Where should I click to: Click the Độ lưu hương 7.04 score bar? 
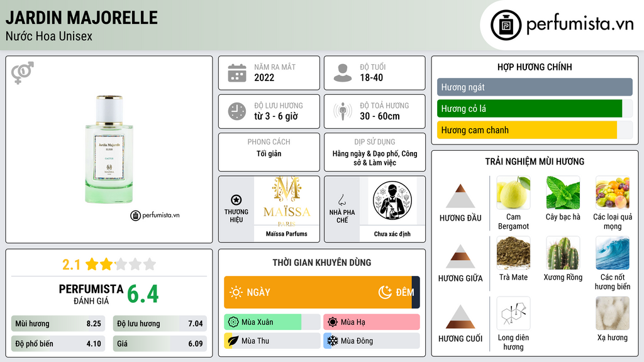pos(160,324)
